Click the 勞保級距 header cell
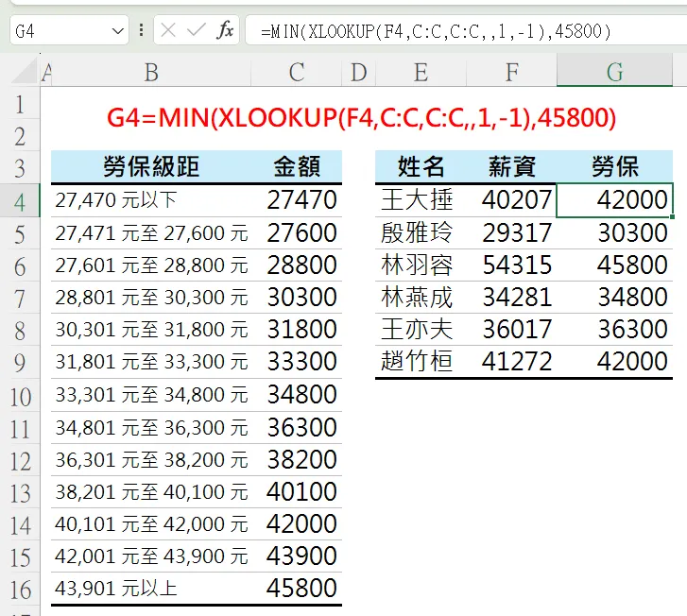687x616 pixels. click(x=151, y=166)
